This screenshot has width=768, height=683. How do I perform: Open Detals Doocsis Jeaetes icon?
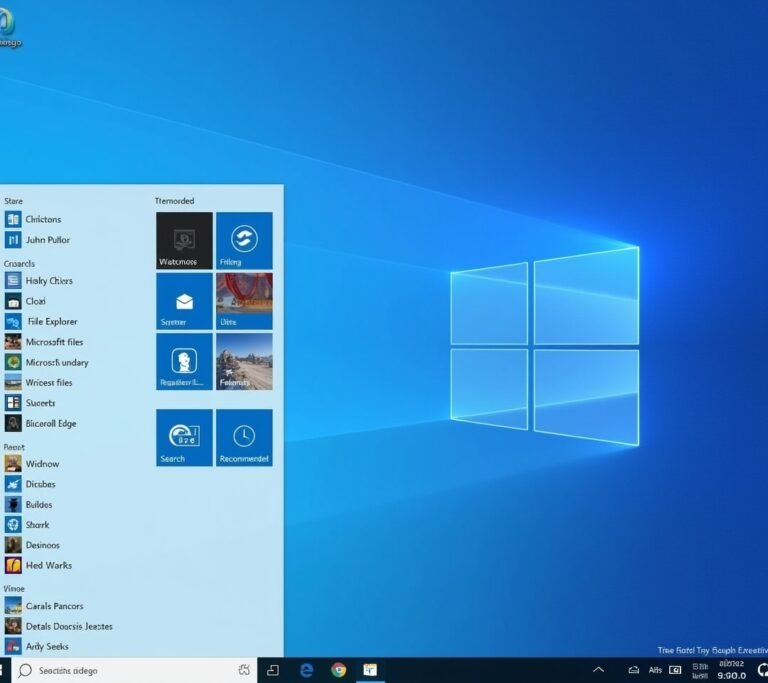click(x=13, y=626)
